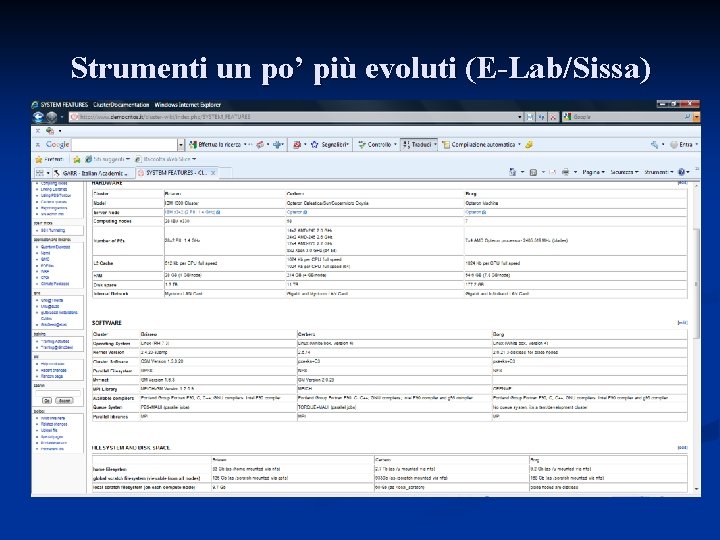This screenshot has height=540, width=720.
Task: Click the add to favorites bar star icon
Action: [x=77, y=159]
